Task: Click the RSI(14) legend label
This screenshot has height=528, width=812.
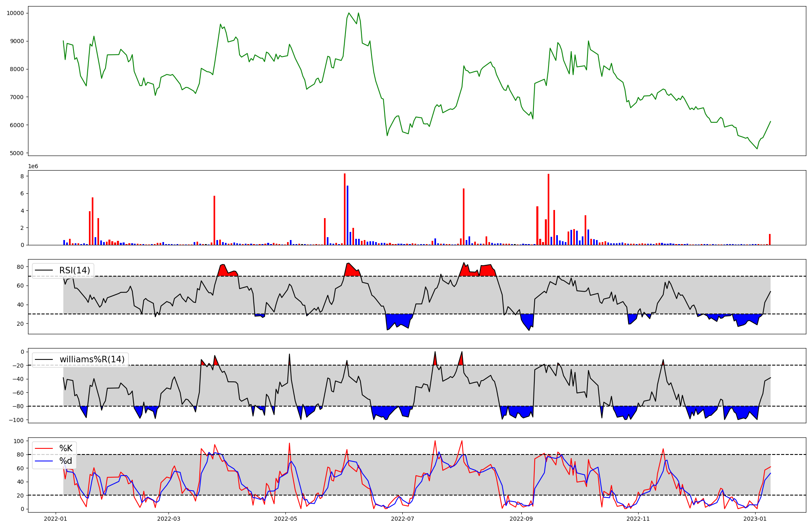Action: click(75, 270)
